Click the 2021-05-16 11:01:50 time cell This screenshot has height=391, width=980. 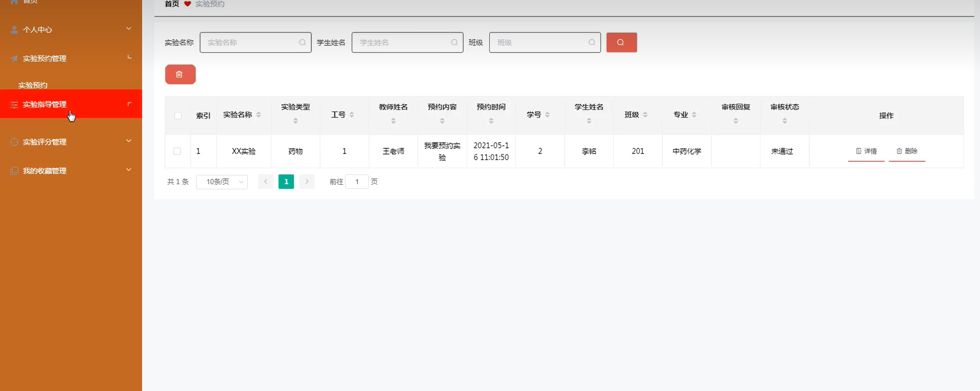[491, 151]
